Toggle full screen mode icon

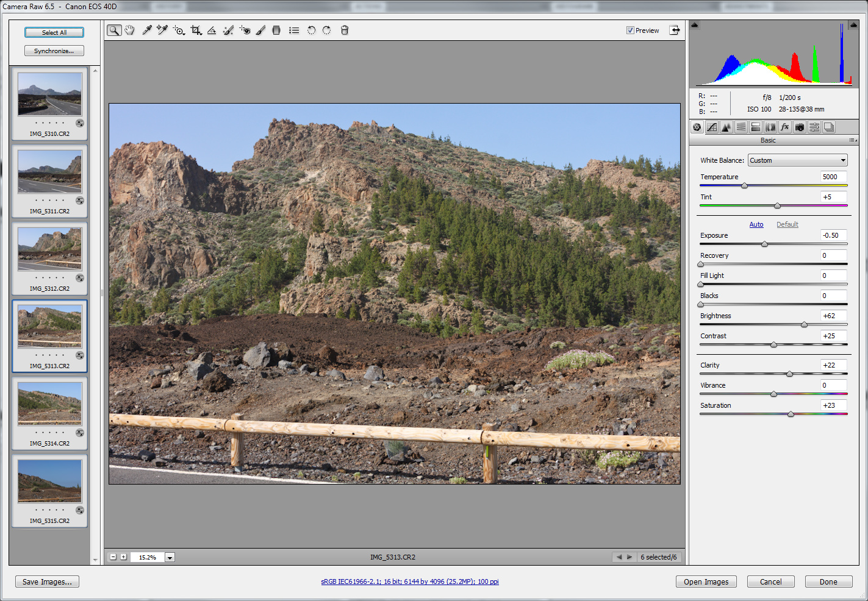(x=675, y=30)
